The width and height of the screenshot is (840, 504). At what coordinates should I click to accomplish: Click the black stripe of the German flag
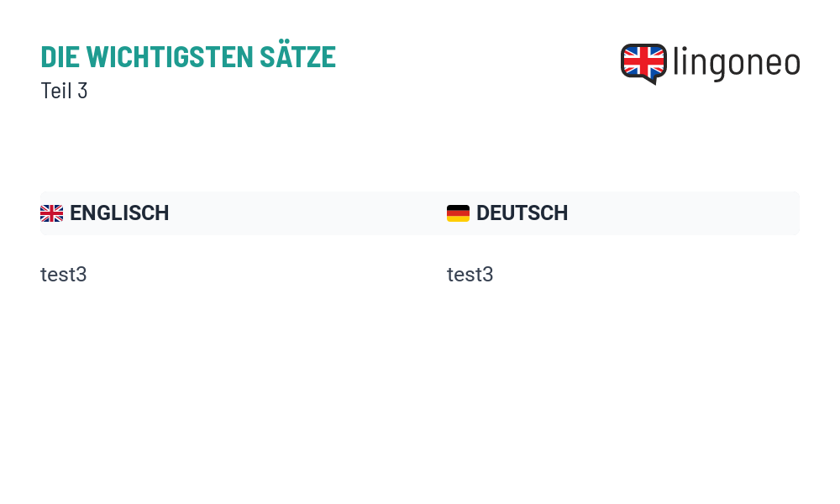point(458,207)
